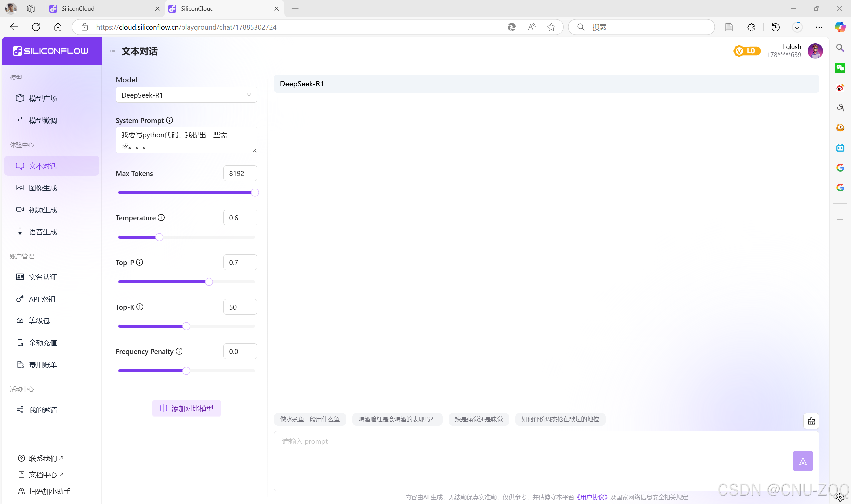The height and width of the screenshot is (504, 851).
Task: Open Weibo icon in browser sidebar
Action: pyautogui.click(x=840, y=88)
